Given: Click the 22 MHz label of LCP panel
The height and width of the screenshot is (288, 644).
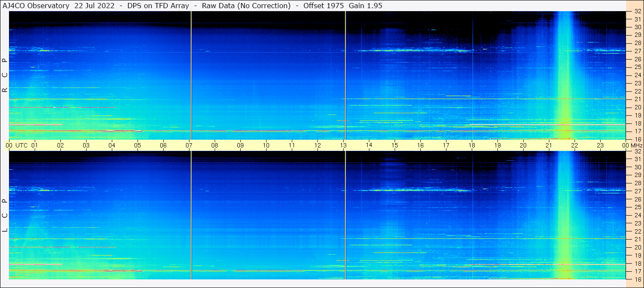Looking at the screenshot, I should click(x=637, y=231).
